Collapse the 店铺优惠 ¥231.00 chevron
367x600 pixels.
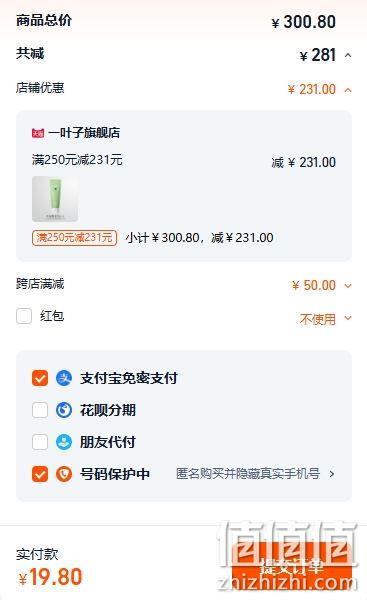click(348, 90)
